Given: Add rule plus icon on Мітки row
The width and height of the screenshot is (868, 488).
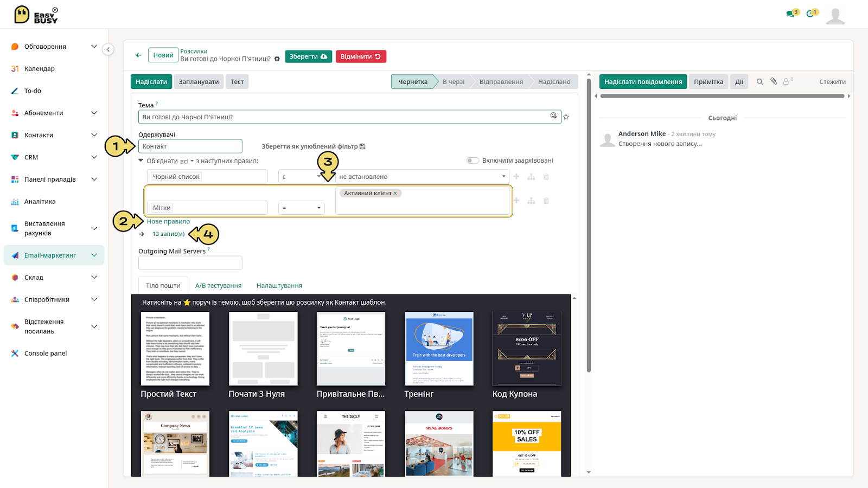Looking at the screenshot, I should coord(516,201).
